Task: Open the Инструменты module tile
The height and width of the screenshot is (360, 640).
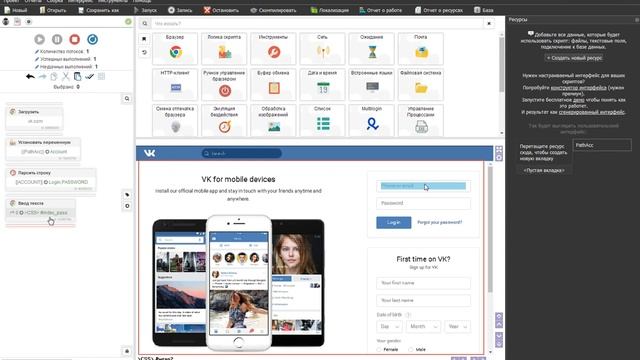Action: click(x=273, y=49)
